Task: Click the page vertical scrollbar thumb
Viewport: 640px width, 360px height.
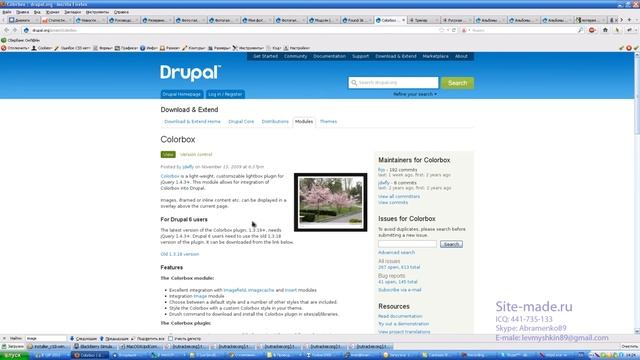Action: 637,96
